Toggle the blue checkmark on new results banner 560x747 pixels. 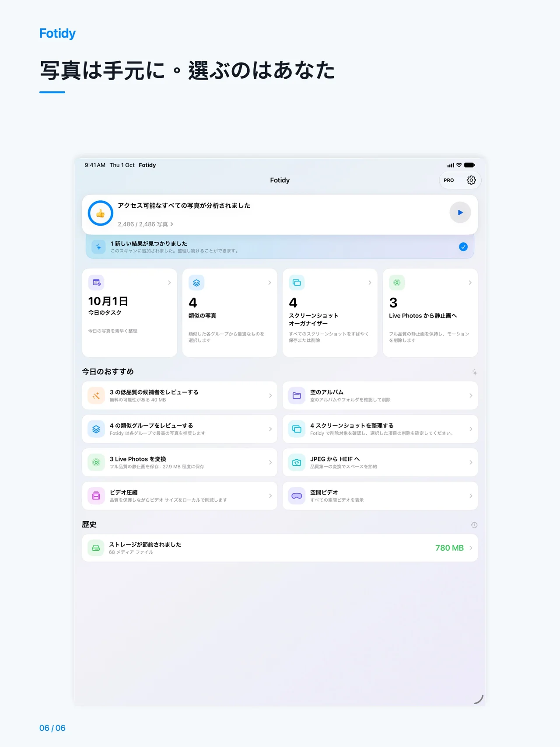click(463, 247)
